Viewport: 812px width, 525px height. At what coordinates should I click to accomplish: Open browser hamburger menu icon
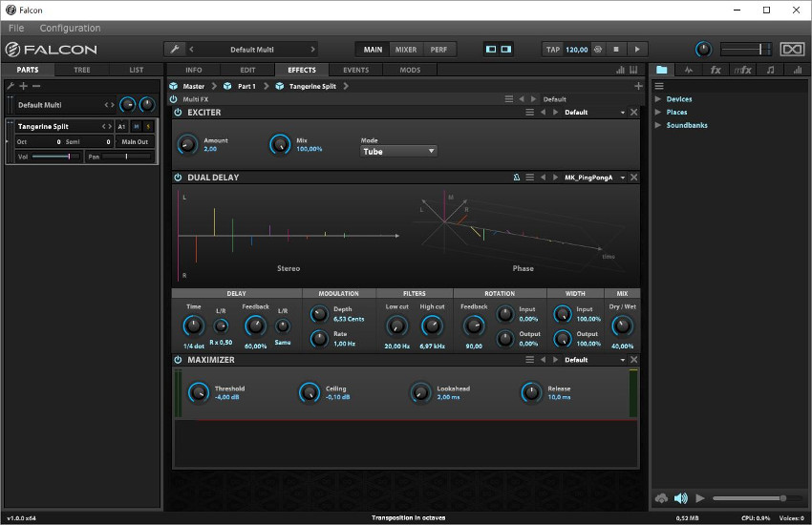coord(659,86)
